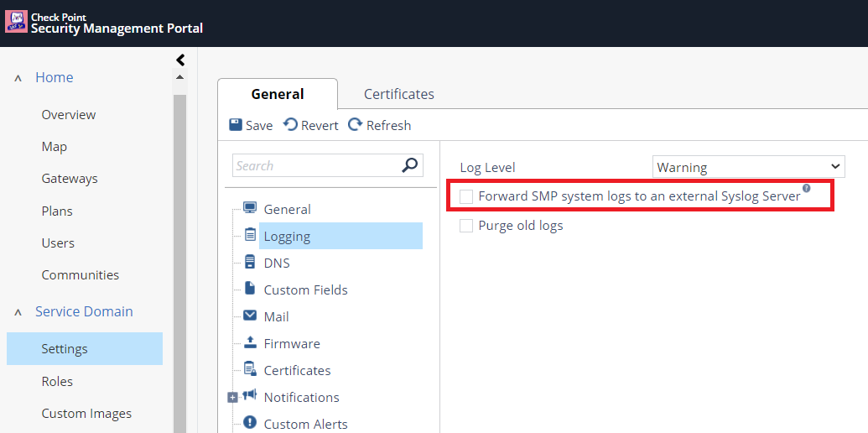Click the Revert button label

tap(320, 126)
